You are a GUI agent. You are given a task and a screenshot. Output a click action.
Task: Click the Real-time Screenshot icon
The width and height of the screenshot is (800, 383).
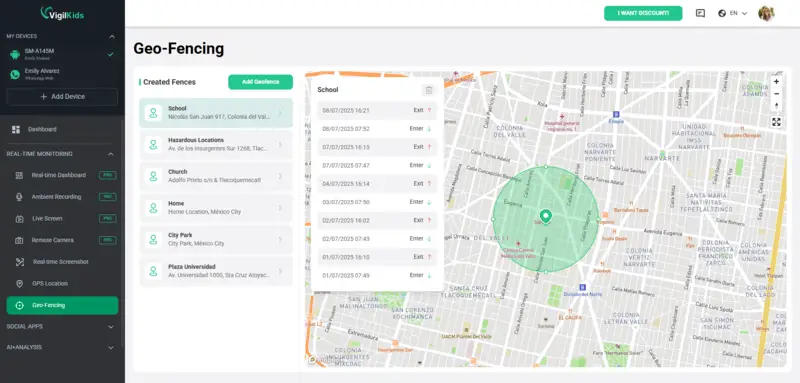point(19,262)
